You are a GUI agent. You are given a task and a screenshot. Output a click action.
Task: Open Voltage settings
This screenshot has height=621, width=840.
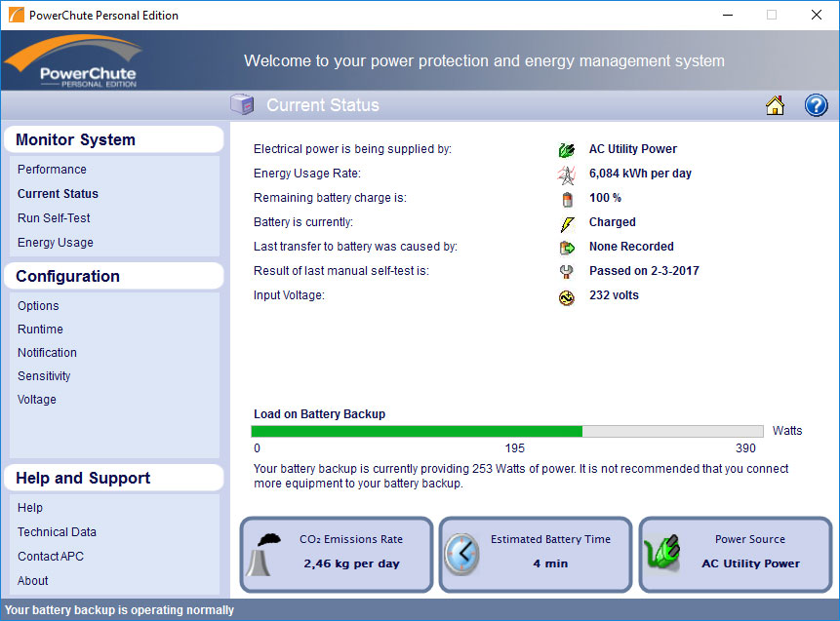click(x=37, y=400)
